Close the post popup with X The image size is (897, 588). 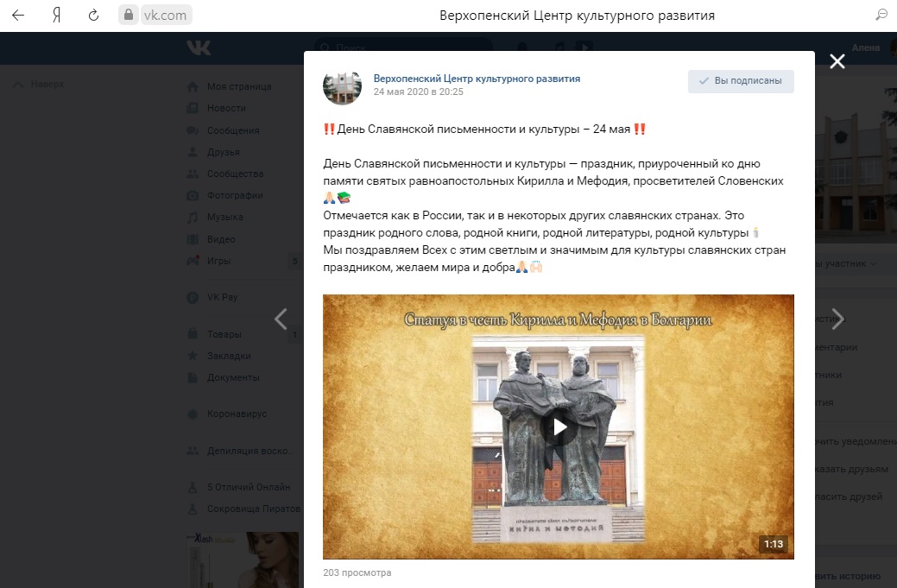tap(837, 62)
